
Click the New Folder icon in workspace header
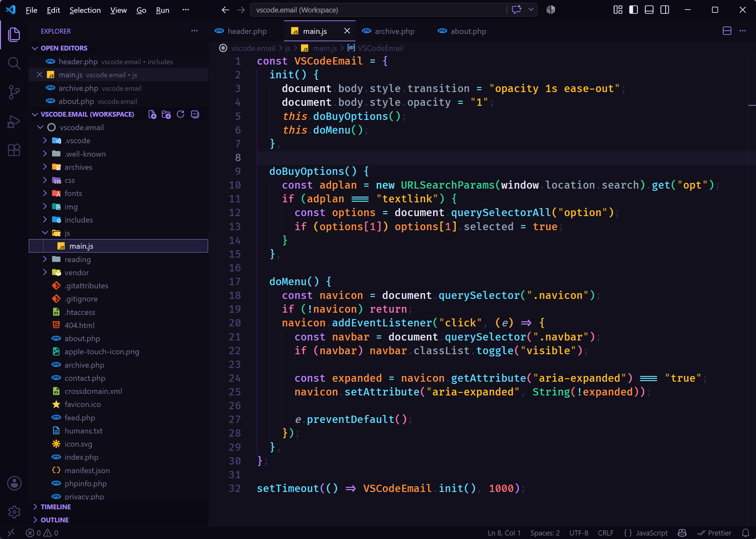tap(166, 114)
